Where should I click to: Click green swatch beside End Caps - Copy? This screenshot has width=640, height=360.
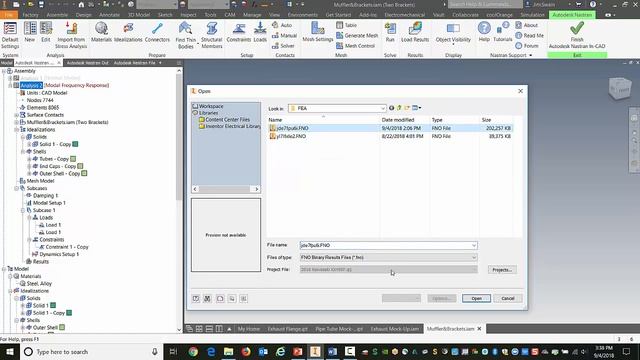pyautogui.click(x=80, y=166)
